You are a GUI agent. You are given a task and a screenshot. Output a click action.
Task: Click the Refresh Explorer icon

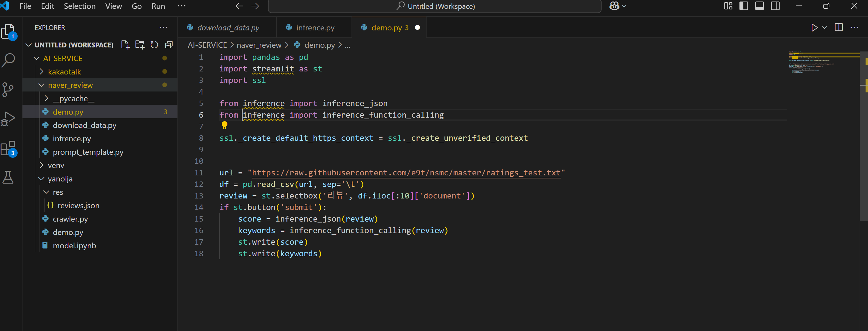click(154, 45)
